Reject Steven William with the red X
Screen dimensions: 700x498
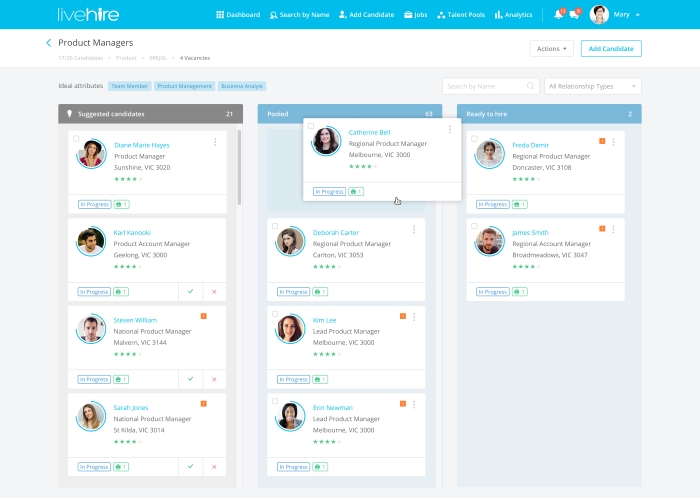tap(213, 379)
